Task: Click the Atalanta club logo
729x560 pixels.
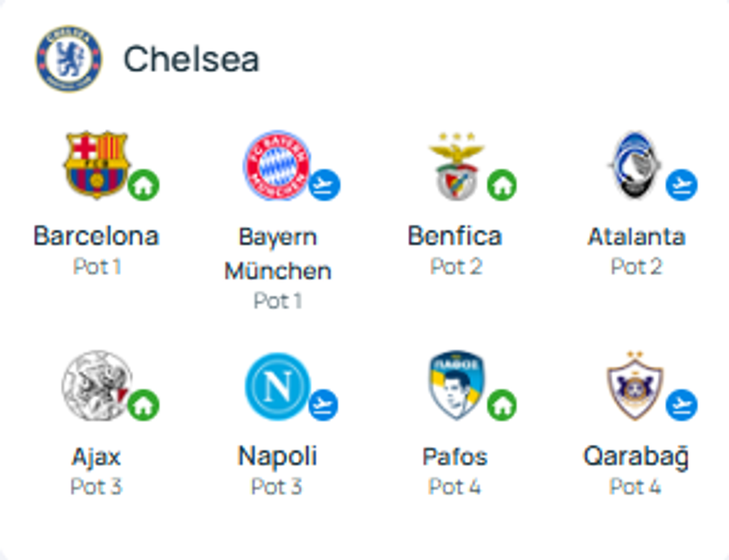Action: pos(635,165)
